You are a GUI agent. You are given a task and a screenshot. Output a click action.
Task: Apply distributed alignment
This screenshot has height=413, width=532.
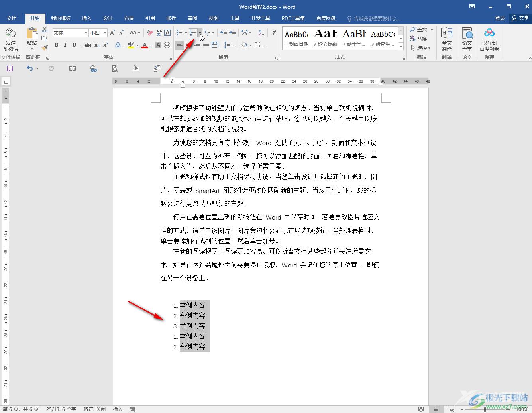pyautogui.click(x=215, y=45)
